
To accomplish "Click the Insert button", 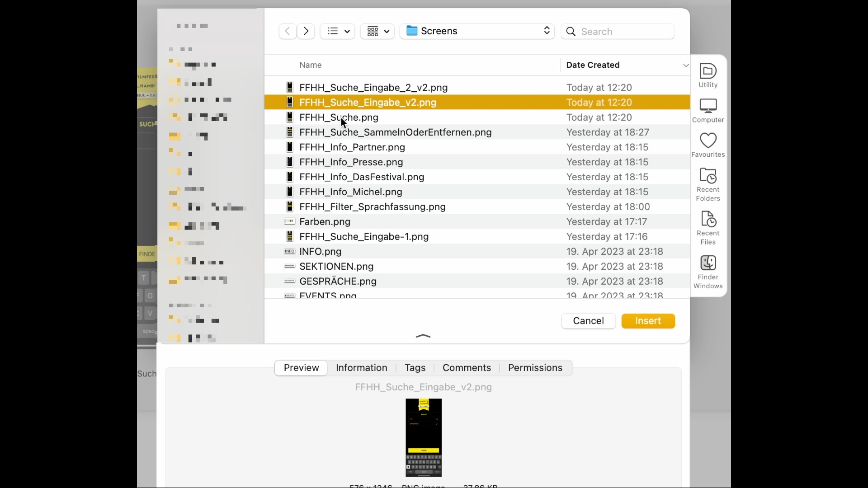I will point(648,321).
